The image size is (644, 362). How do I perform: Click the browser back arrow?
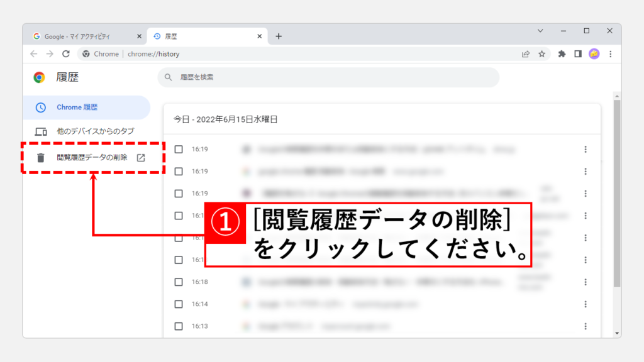[34, 54]
